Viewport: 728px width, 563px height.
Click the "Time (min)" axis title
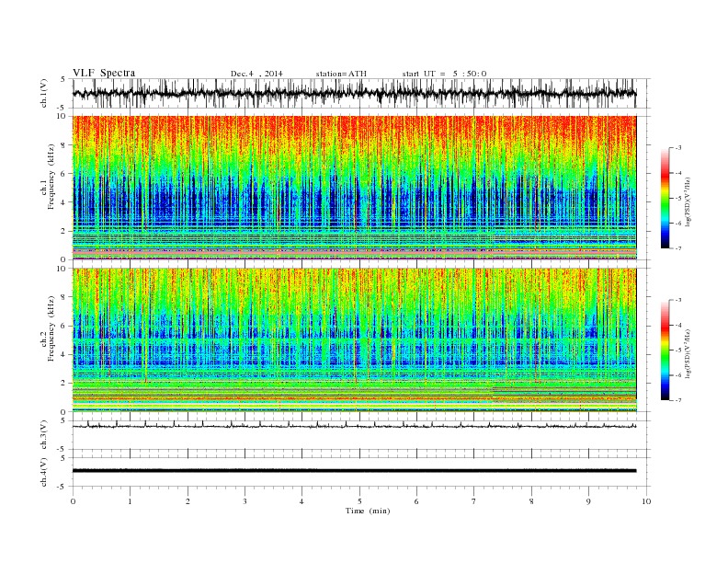368,511
